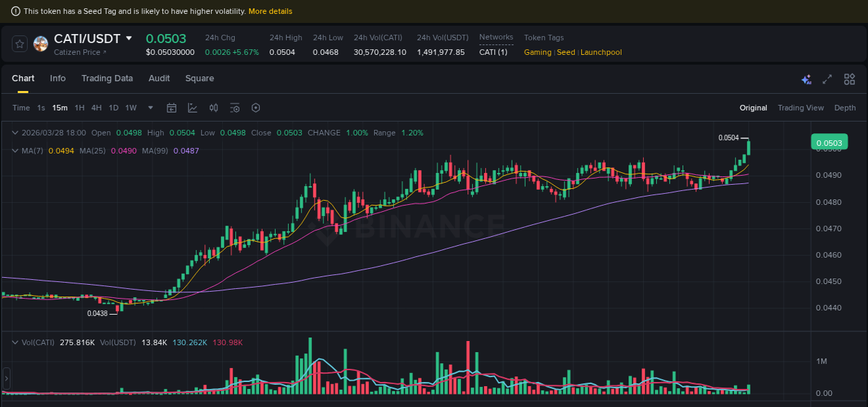
Task: Switch to the Trading View chart mode
Action: (801, 108)
